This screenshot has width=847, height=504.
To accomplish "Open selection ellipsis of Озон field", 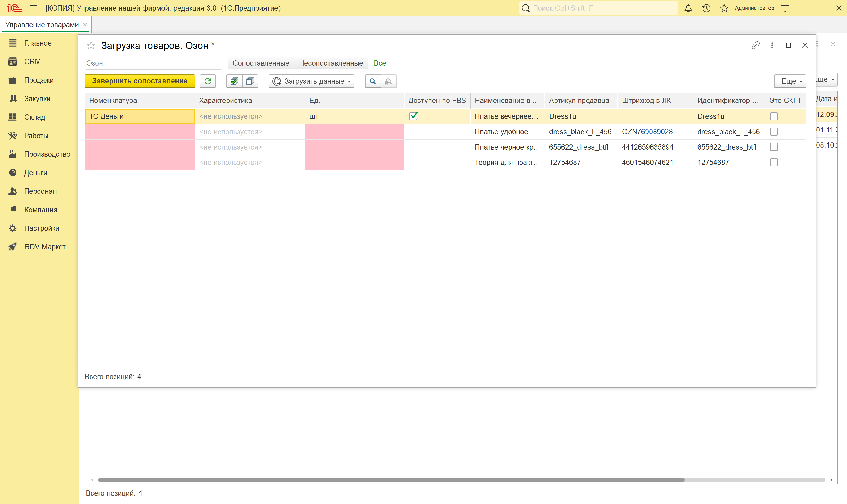I will 216,63.
